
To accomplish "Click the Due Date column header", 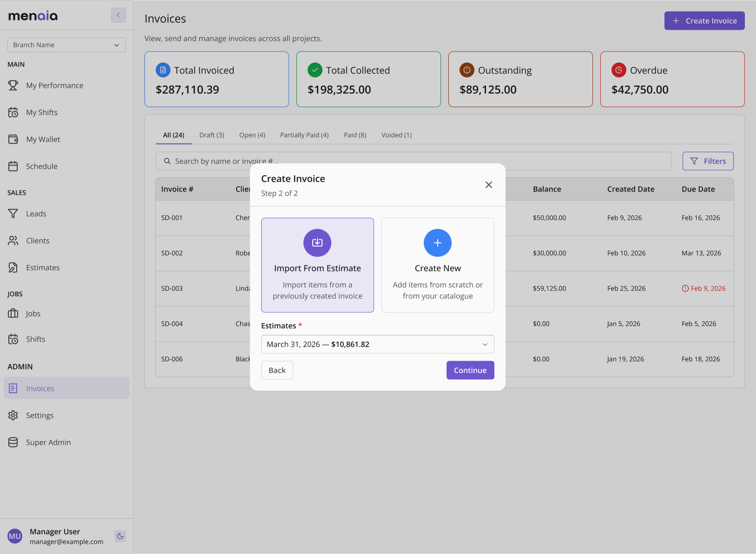I will point(698,189).
